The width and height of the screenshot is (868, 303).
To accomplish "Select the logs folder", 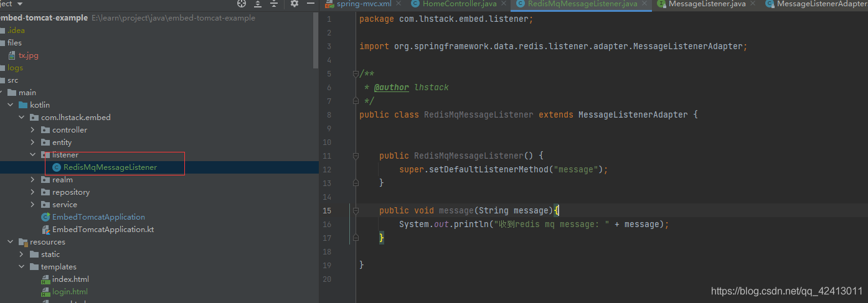I will pyautogui.click(x=15, y=68).
